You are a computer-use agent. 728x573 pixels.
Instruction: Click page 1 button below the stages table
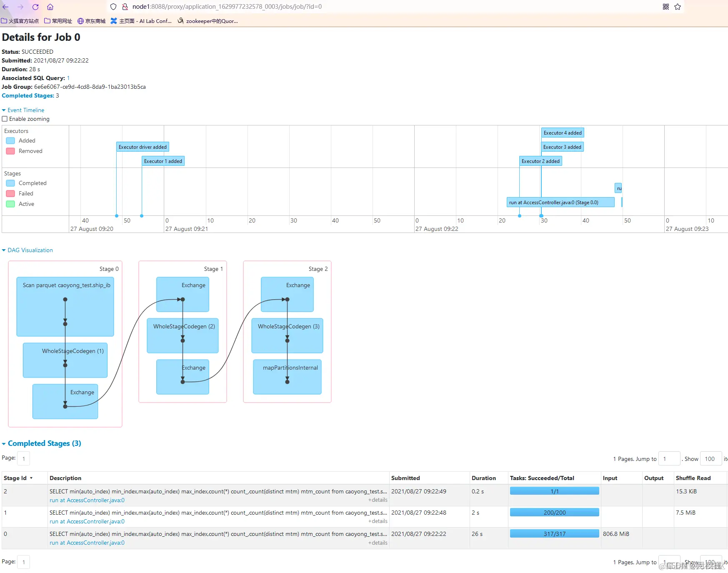click(24, 562)
